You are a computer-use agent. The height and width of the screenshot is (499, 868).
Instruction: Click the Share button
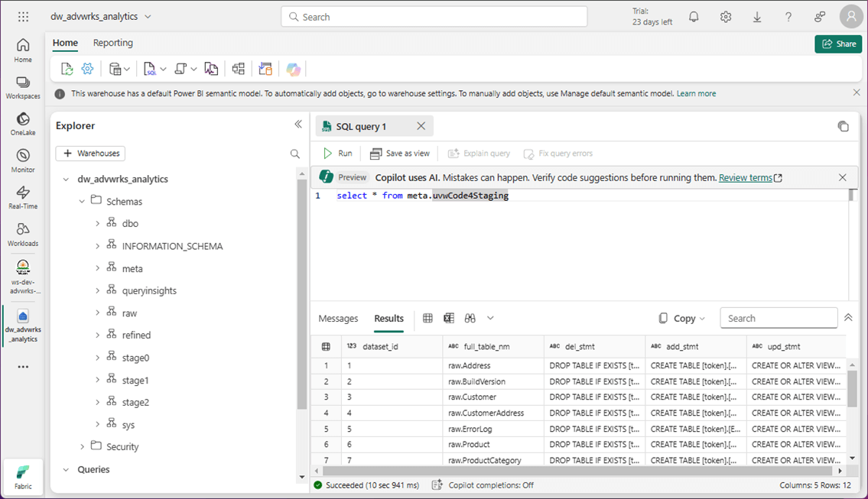point(838,44)
